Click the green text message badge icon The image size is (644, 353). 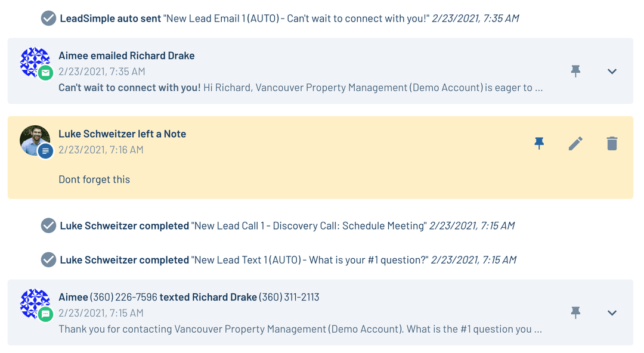click(46, 314)
